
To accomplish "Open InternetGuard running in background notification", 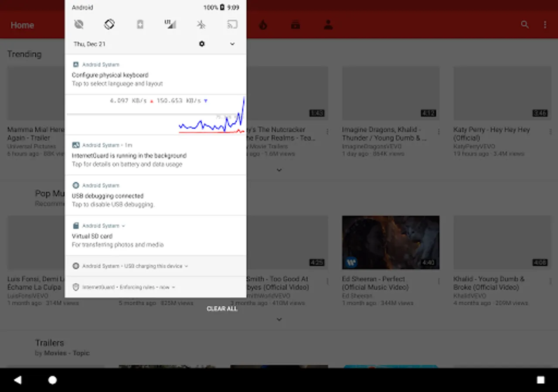I will pos(156,155).
